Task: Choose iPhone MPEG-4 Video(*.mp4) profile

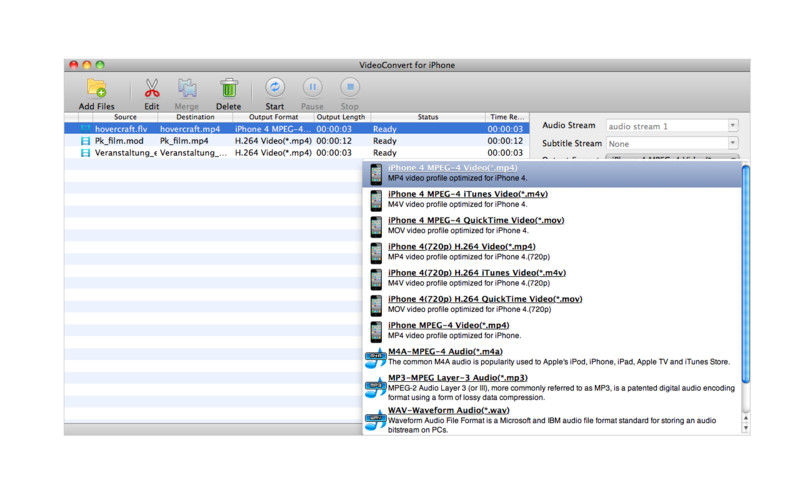Action: tap(448, 326)
